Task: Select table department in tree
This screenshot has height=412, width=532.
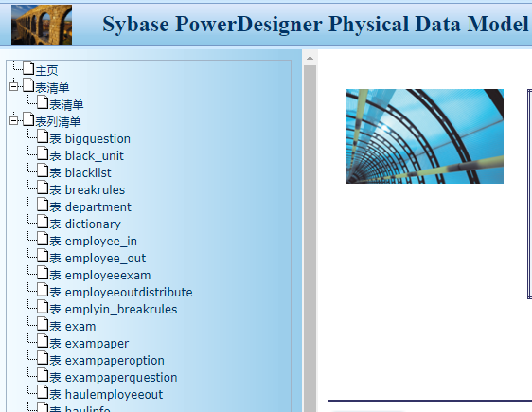Action: point(90,207)
